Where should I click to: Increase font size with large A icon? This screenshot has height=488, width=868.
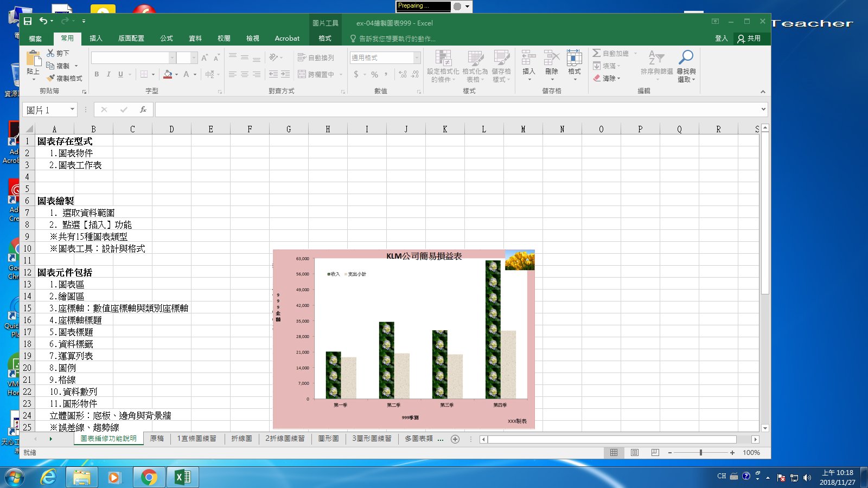(x=205, y=57)
